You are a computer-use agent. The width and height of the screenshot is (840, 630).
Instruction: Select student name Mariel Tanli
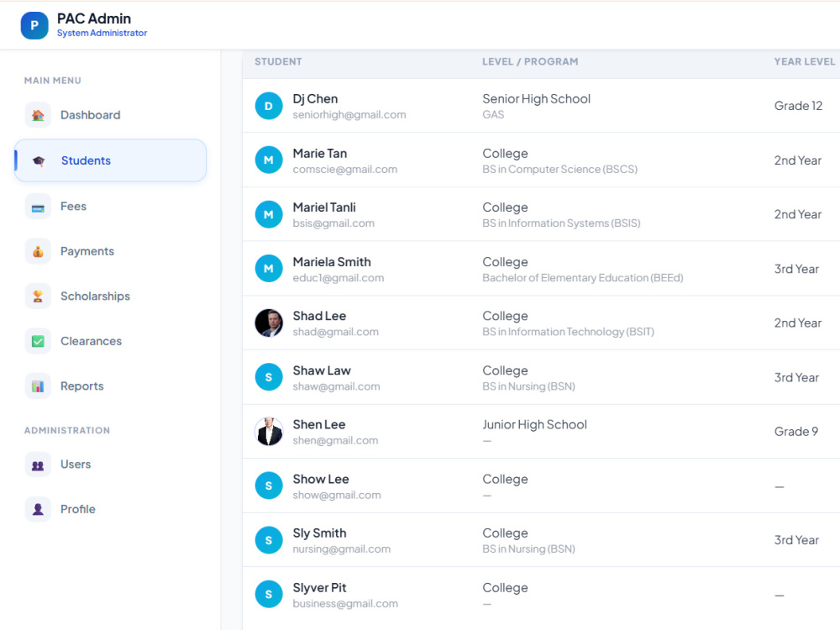[324, 207]
